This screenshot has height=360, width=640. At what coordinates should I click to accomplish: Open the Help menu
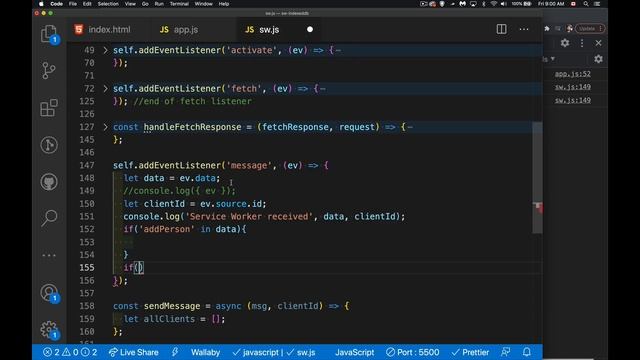224,4
